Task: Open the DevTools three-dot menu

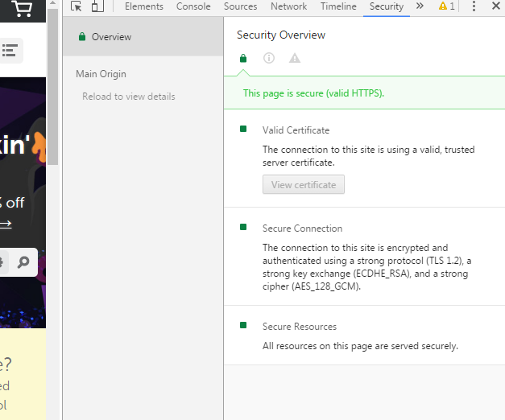Action: click(x=474, y=6)
